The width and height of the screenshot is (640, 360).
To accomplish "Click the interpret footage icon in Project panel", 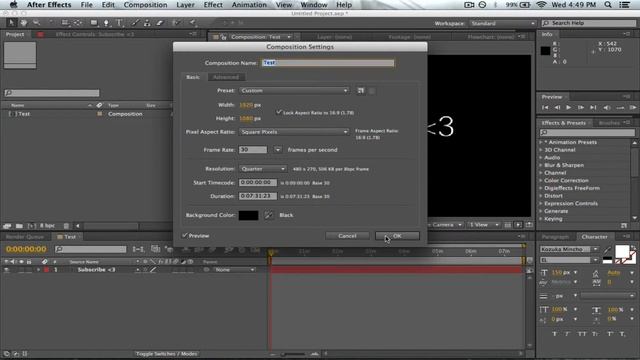I will tap(7, 226).
